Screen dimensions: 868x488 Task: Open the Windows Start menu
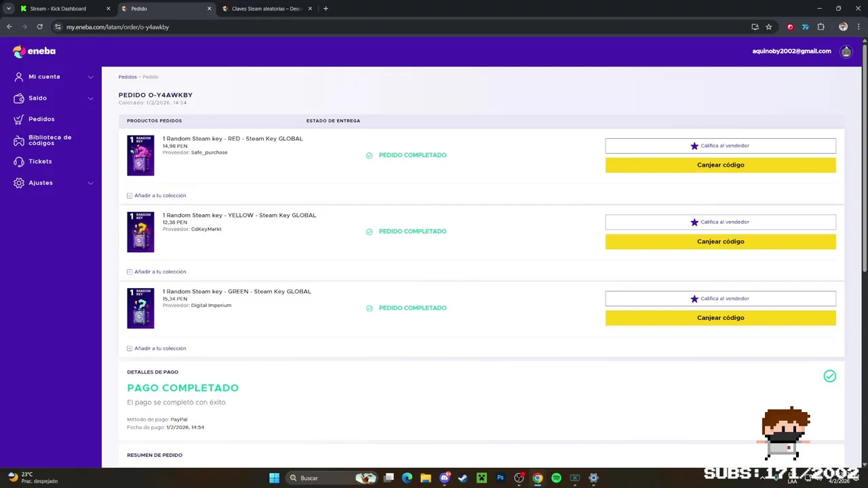[274, 478]
